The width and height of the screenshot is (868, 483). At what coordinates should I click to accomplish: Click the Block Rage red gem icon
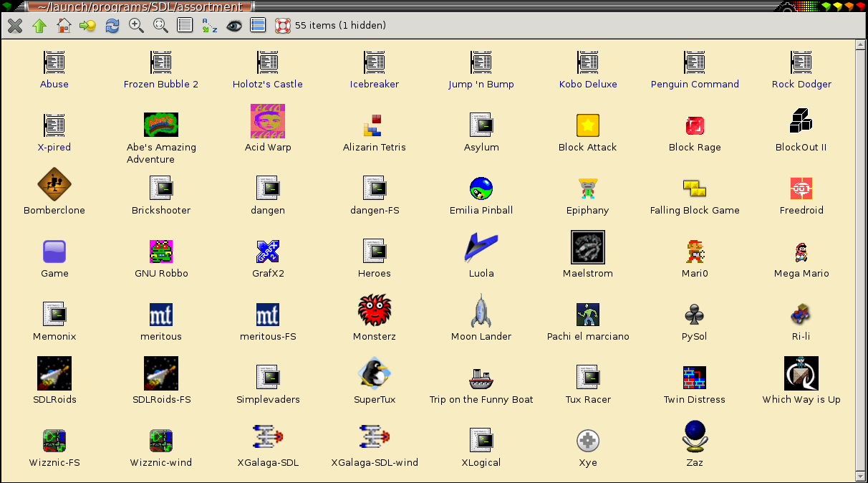695,125
